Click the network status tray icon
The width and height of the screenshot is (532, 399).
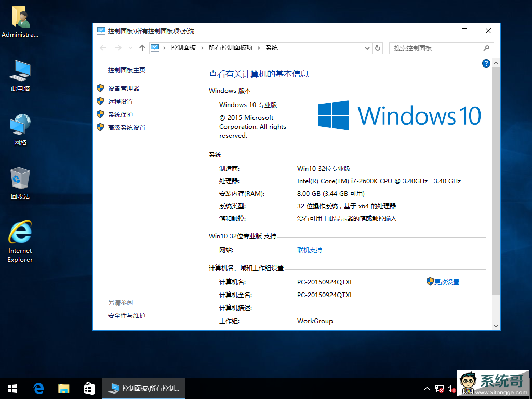[440, 389]
